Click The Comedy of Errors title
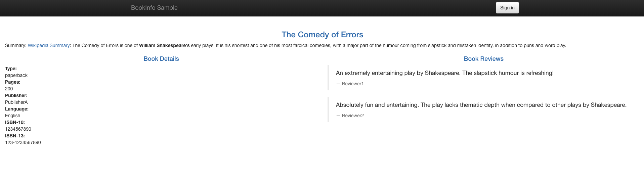This screenshot has width=644, height=176. [x=322, y=35]
